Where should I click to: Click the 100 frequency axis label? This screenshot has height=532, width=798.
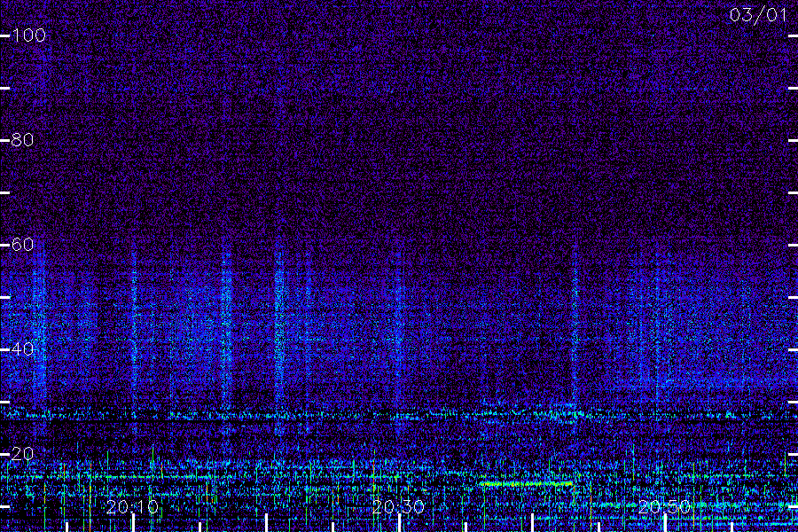(28, 35)
